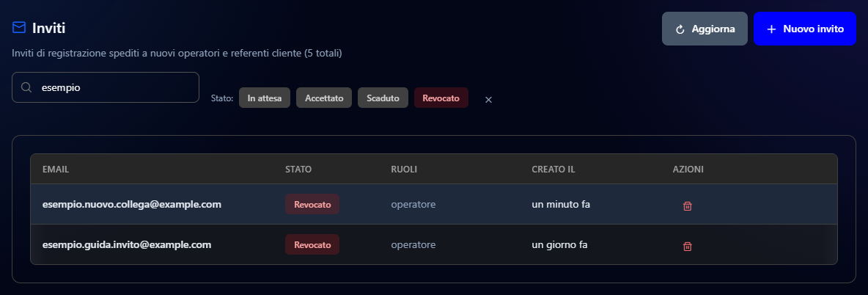868x295 pixels.
Task: Sort by the CREATO IL column header
Action: (553, 169)
